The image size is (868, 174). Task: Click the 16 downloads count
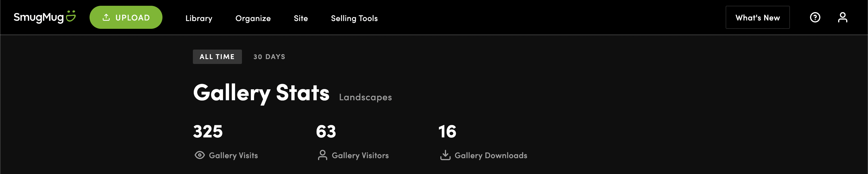(447, 131)
